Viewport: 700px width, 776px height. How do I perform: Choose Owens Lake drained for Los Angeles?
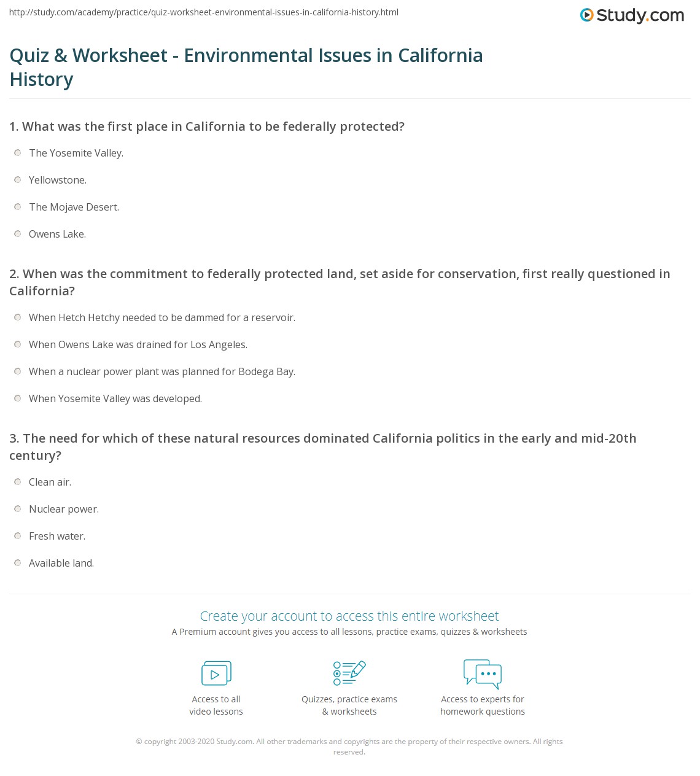[x=18, y=344]
